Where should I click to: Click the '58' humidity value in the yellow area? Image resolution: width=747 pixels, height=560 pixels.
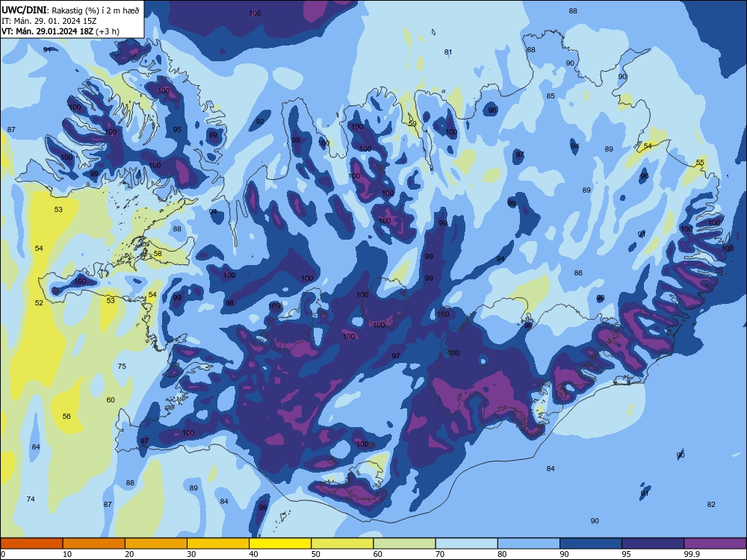pyautogui.click(x=158, y=253)
